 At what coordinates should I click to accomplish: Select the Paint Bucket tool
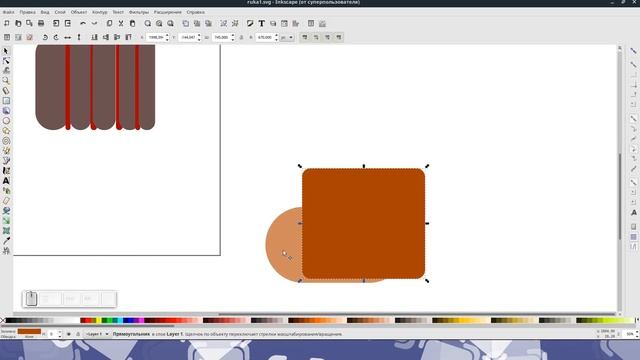6,211
